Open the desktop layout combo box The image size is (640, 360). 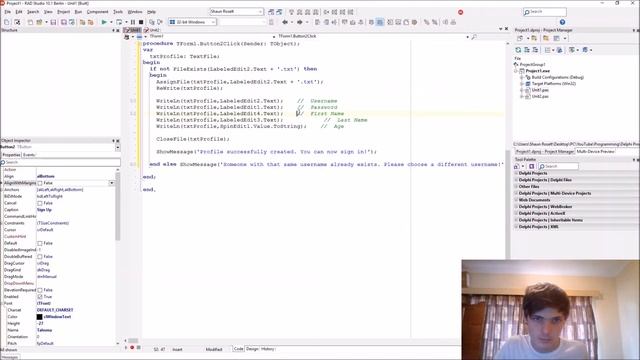click(236, 12)
